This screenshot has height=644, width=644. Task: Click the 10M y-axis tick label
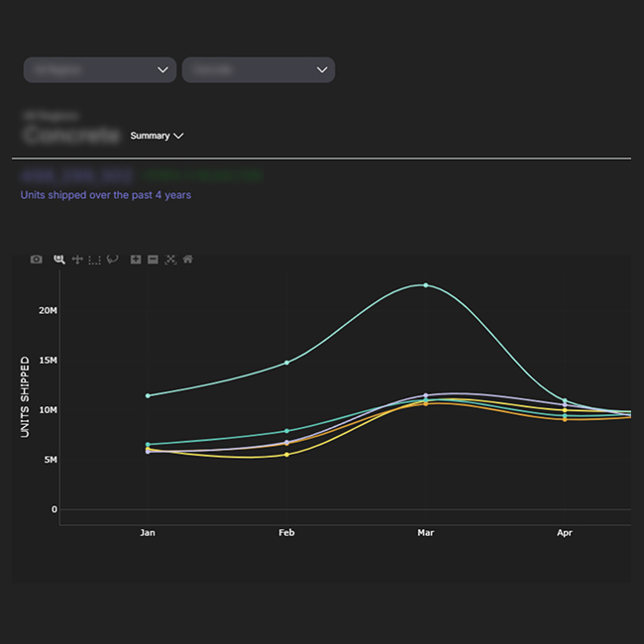click(49, 410)
